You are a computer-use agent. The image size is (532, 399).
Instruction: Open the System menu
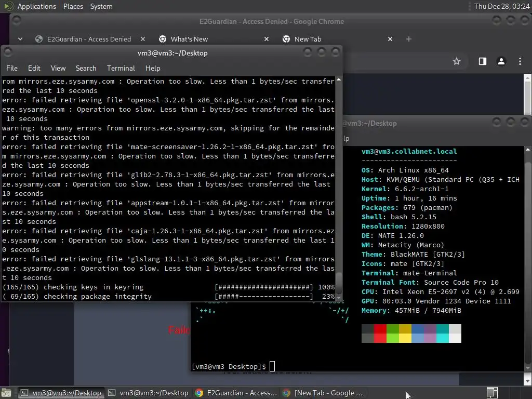[x=101, y=6]
